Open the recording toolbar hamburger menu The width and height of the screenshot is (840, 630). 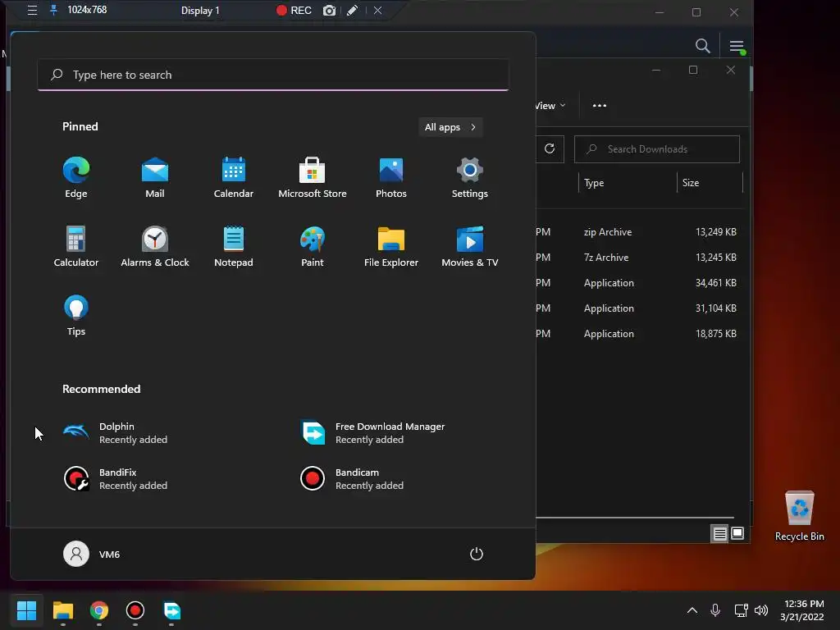[32, 11]
